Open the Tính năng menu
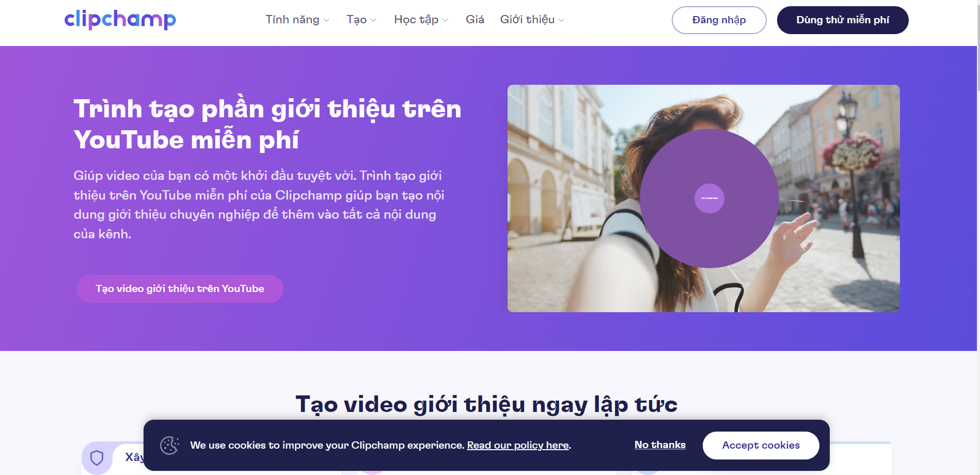 click(297, 20)
